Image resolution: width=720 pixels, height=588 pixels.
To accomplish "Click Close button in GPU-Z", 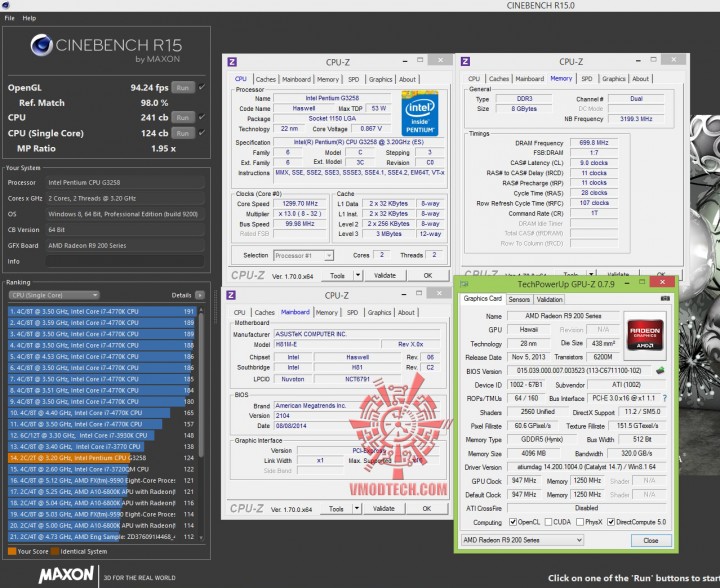I will (x=651, y=540).
